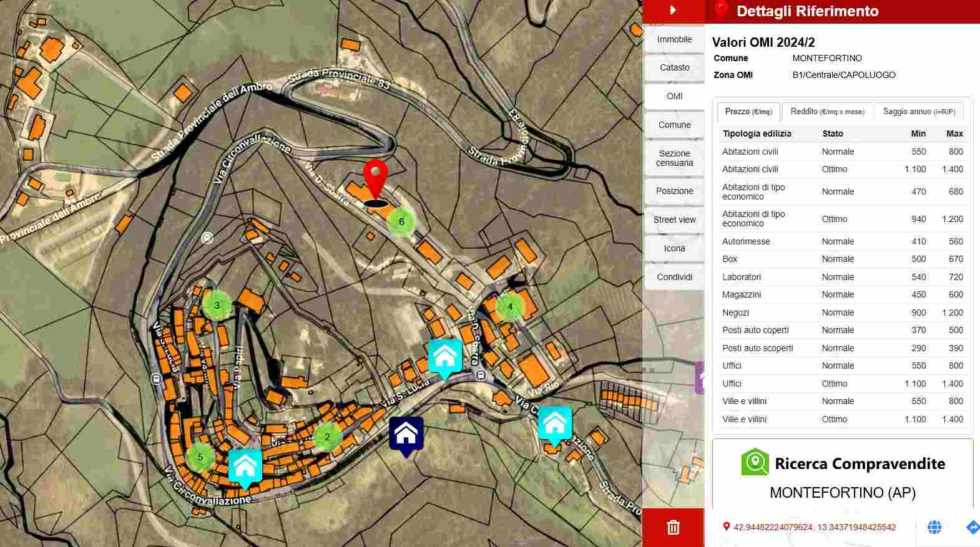Click the red coordinates text
This screenshot has width=980, height=547.
coord(814,527)
